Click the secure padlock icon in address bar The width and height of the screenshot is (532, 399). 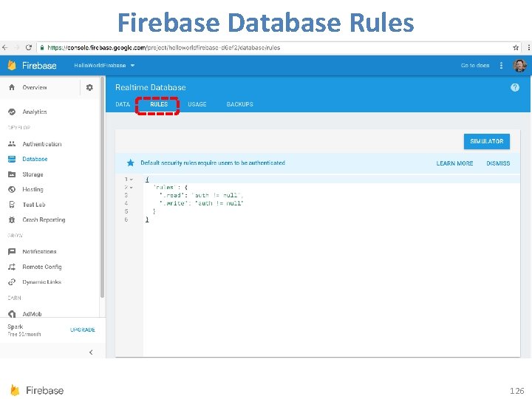[x=41, y=47]
